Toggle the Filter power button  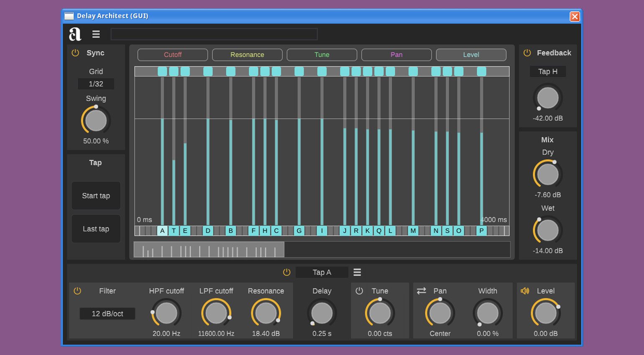pos(77,291)
